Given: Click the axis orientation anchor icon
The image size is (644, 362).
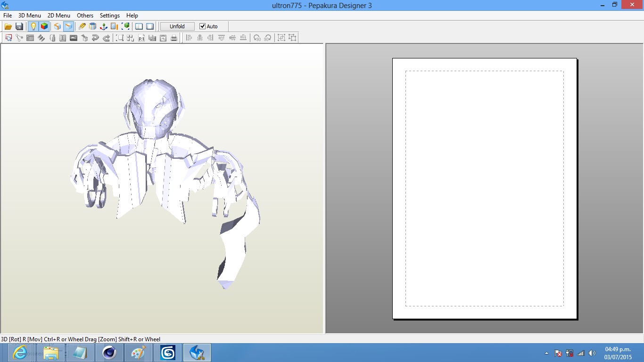Looking at the screenshot, I should 104,26.
